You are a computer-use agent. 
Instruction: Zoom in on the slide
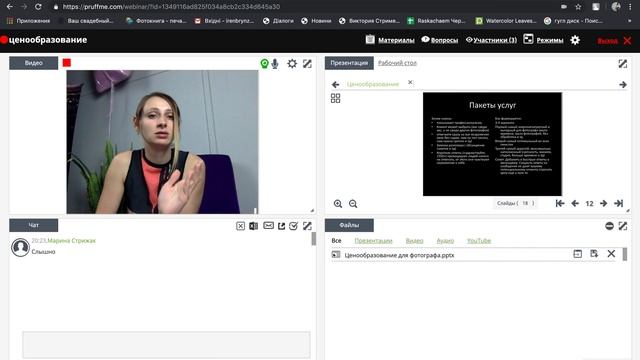point(338,204)
